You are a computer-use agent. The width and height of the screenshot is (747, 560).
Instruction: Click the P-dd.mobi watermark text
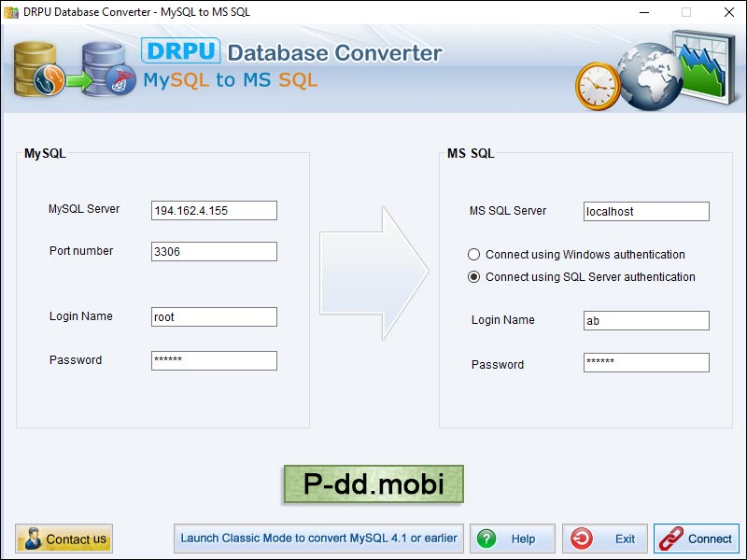click(373, 483)
